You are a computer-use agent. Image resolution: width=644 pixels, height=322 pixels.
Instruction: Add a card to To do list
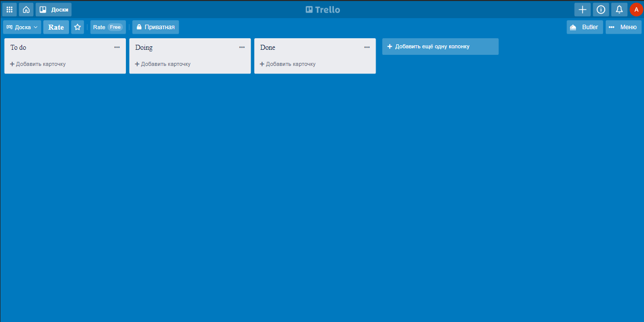tap(38, 64)
